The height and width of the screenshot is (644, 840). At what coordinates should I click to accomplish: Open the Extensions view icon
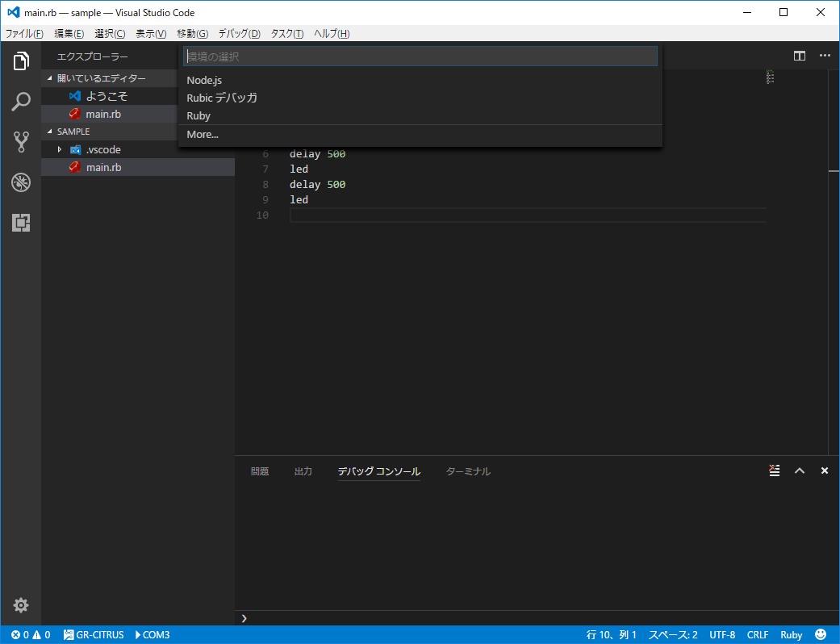(21, 223)
